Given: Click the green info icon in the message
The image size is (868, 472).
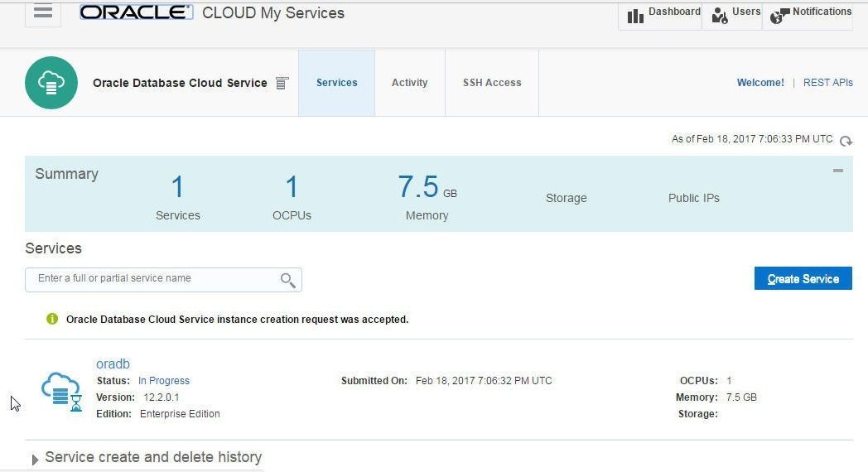Looking at the screenshot, I should click(x=52, y=319).
